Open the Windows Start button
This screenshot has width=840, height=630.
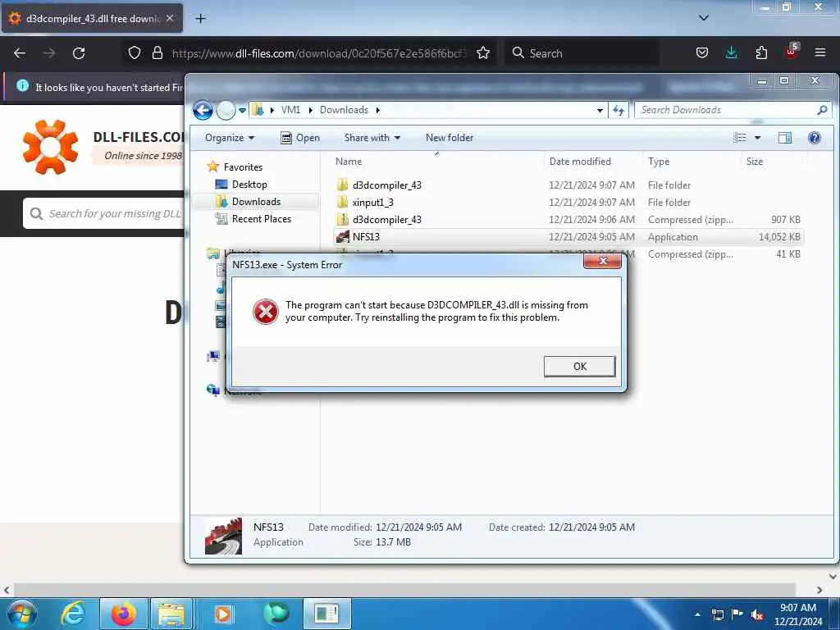21,614
